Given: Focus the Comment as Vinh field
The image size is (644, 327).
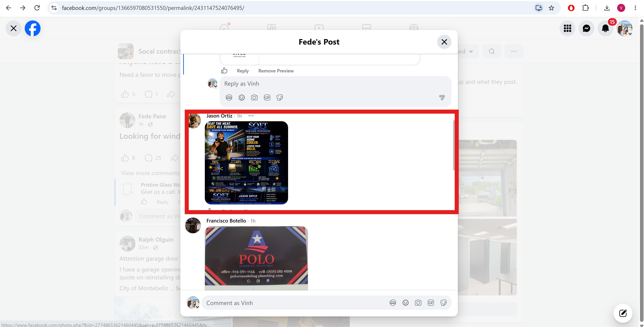Looking at the screenshot, I should [x=295, y=303].
